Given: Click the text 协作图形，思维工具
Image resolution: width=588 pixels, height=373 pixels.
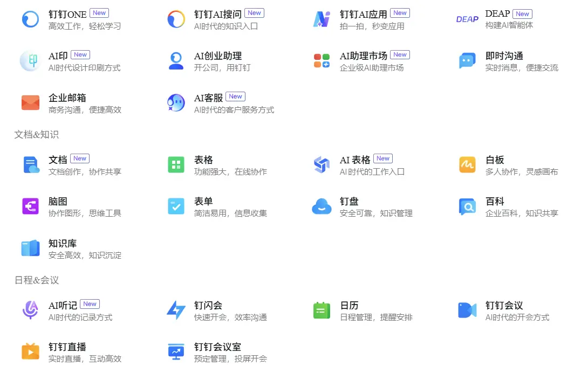Looking at the screenshot, I should tap(85, 213).
